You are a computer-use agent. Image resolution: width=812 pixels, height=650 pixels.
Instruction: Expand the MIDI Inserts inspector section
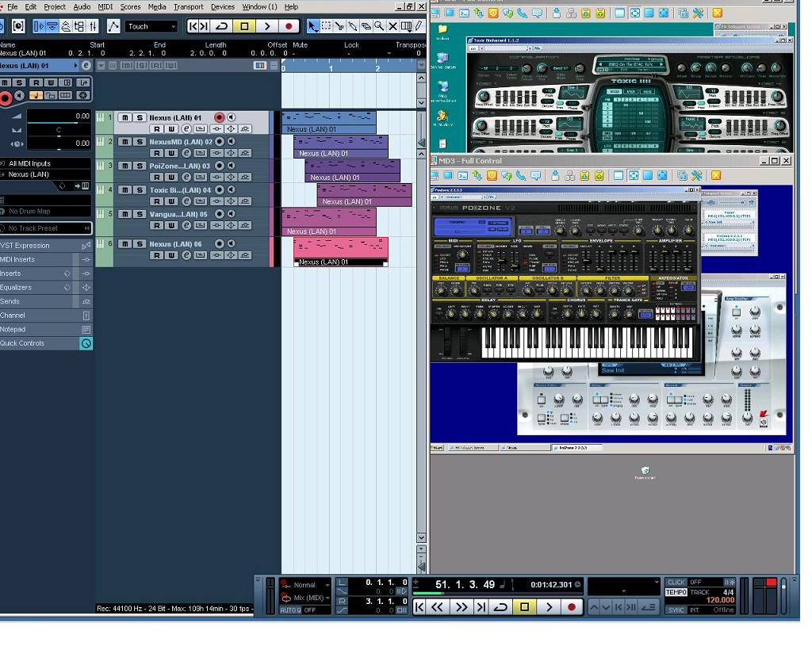pyautogui.click(x=47, y=259)
